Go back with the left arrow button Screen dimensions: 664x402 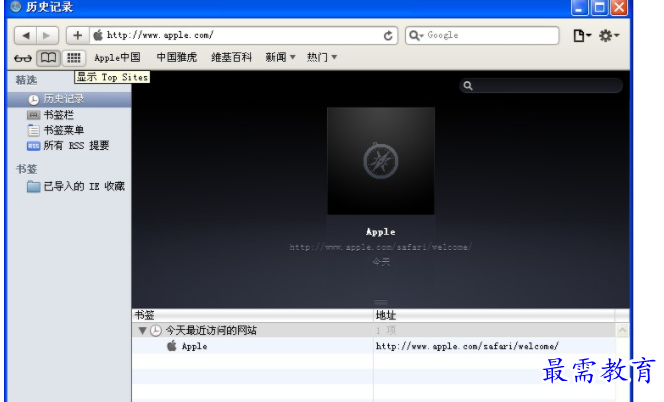[25, 36]
